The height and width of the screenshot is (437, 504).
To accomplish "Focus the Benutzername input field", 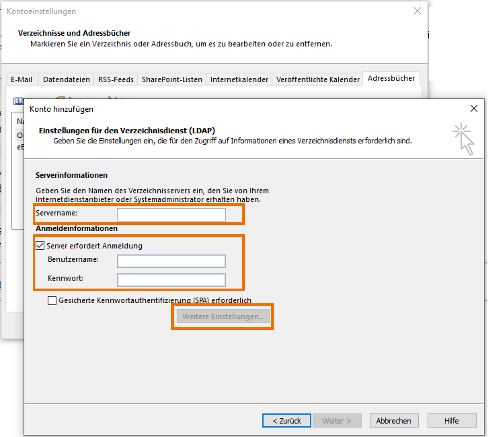I will (x=171, y=261).
